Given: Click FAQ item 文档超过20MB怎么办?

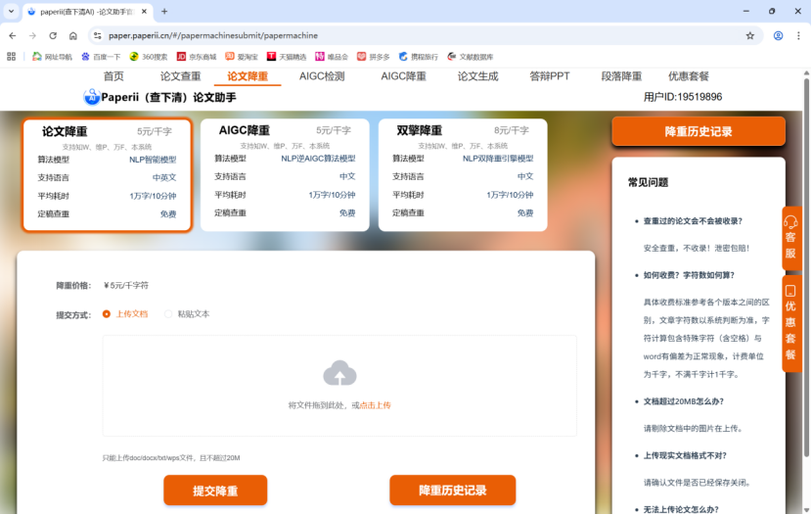Looking at the screenshot, I should (684, 401).
